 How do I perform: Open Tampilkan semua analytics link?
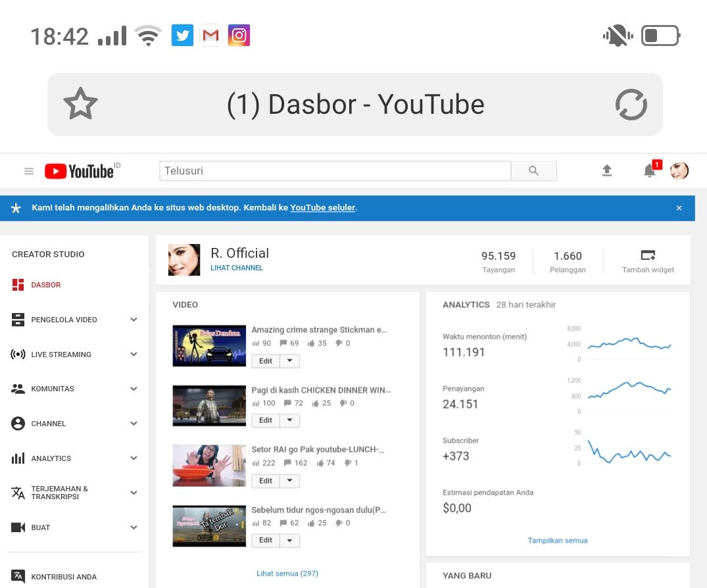click(x=558, y=541)
